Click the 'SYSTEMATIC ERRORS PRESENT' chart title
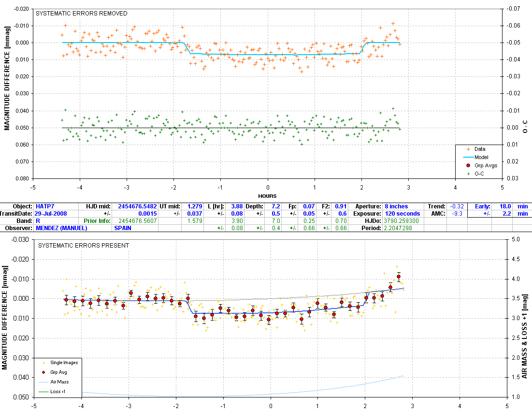 click(x=84, y=245)
